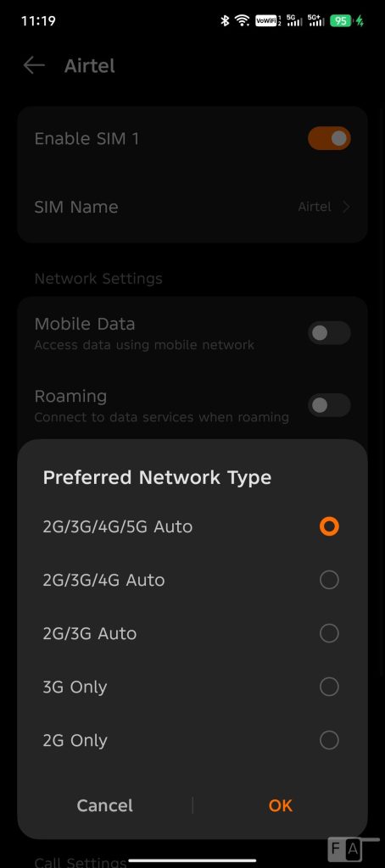The height and width of the screenshot is (868, 385).
Task: Cancel the Preferred Network Type dialog
Action: [x=104, y=805]
